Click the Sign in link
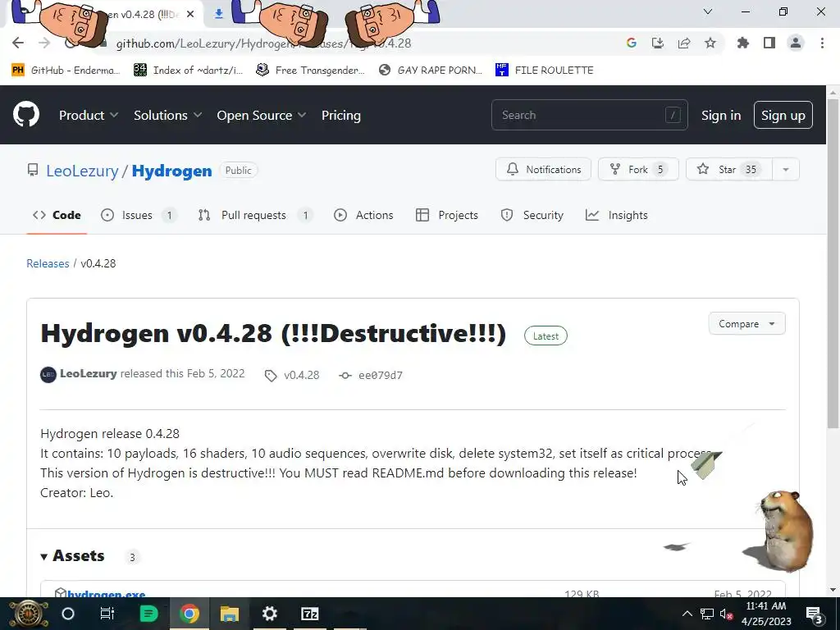Image resolution: width=840 pixels, height=630 pixels. pyautogui.click(x=721, y=115)
